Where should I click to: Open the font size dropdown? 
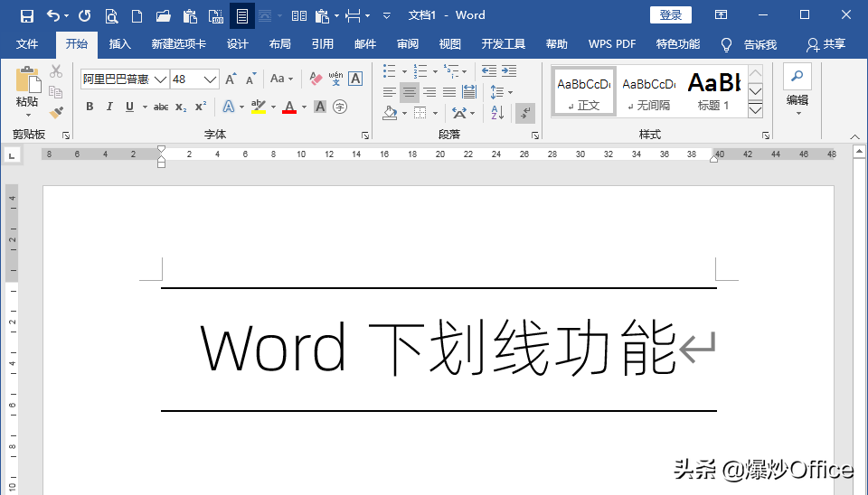point(210,79)
